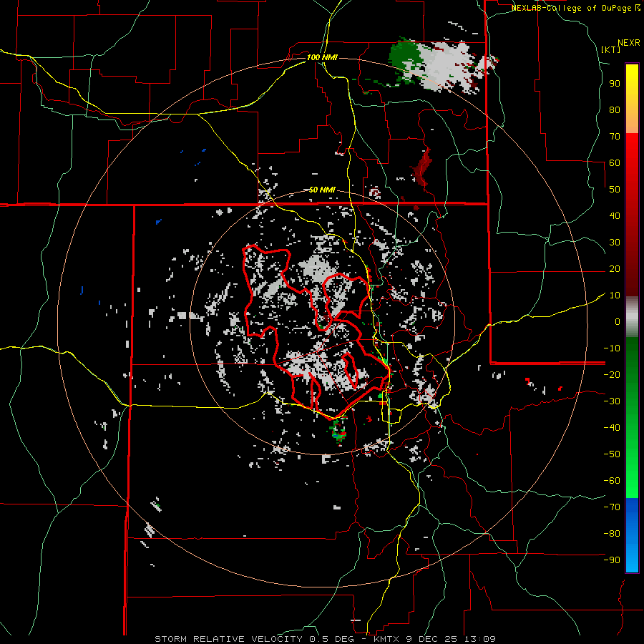Select the 100 NMI range ring label

point(322,57)
